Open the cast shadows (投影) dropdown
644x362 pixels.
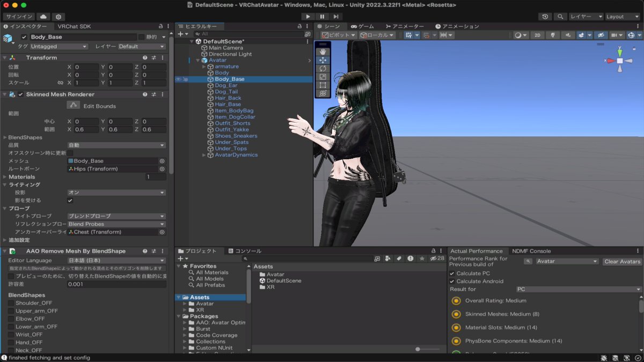116,192
